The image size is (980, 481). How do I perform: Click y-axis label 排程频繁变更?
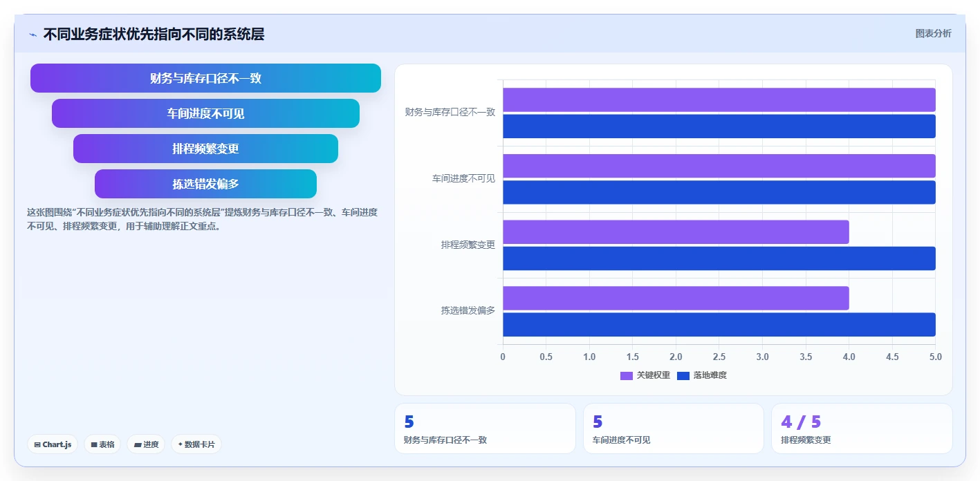468,245
